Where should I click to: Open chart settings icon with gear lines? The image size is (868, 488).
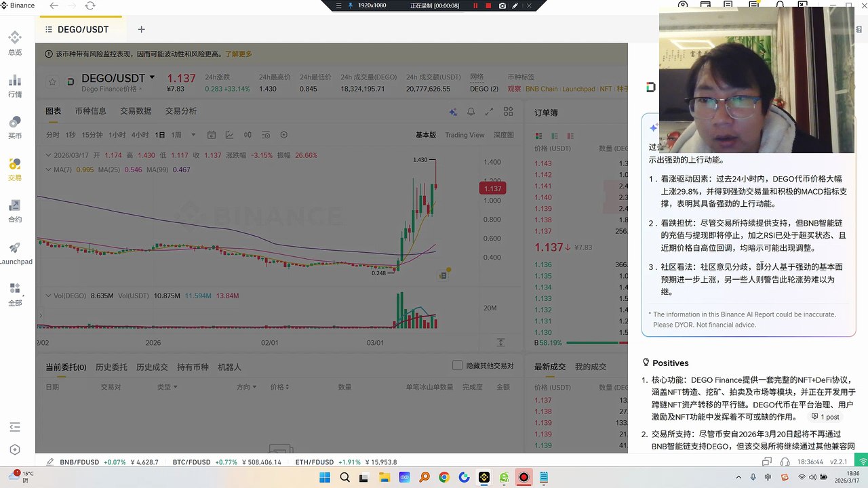coord(266,135)
